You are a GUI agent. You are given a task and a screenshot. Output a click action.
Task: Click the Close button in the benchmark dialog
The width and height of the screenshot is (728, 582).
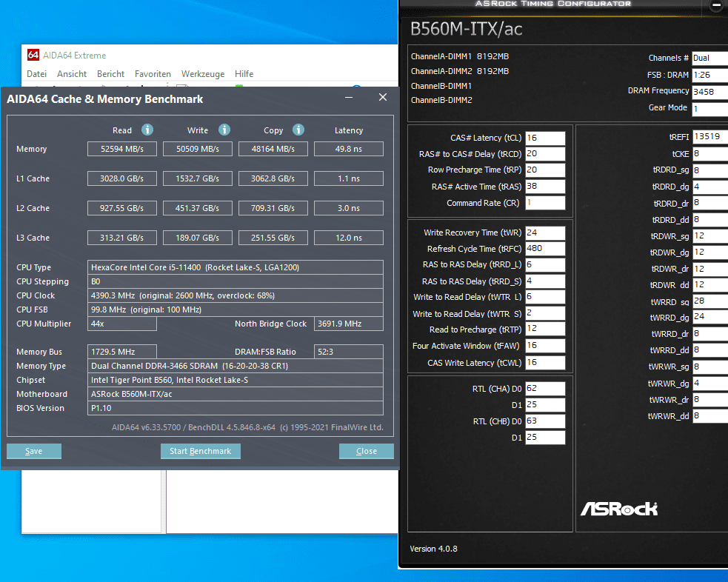point(367,451)
